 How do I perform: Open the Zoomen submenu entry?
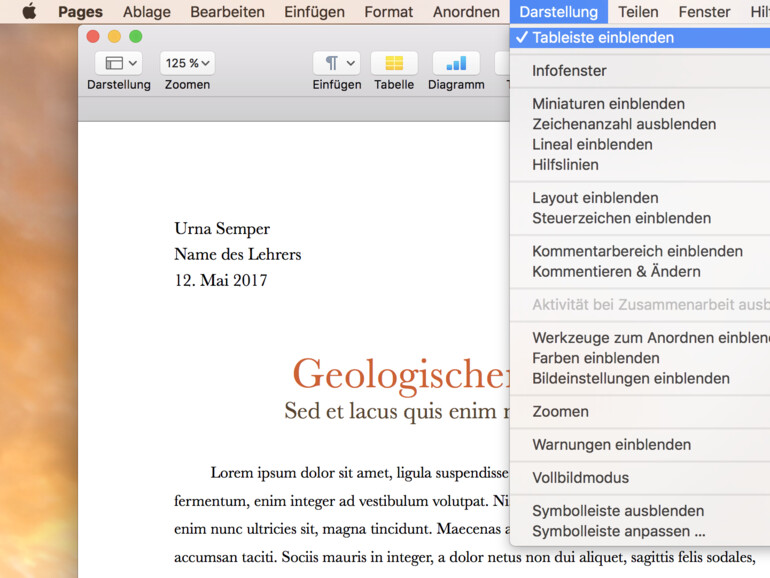coord(640,412)
